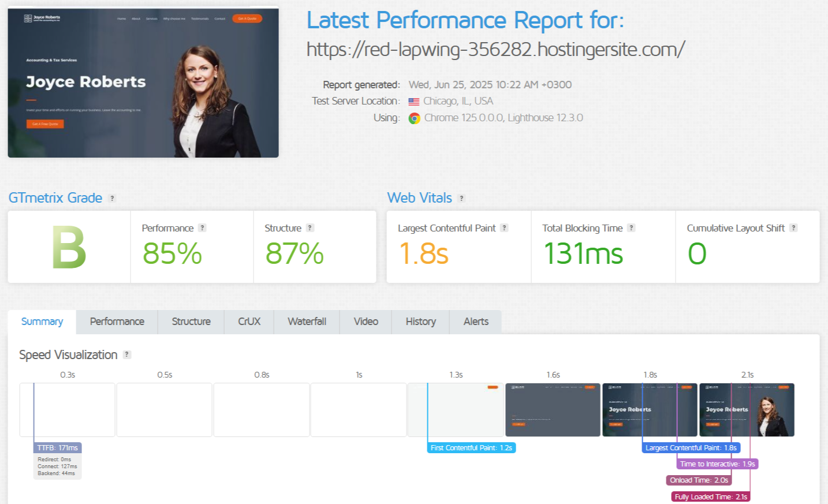Open the tested hostingersite.com URL link
This screenshot has width=828, height=504.
(495, 50)
